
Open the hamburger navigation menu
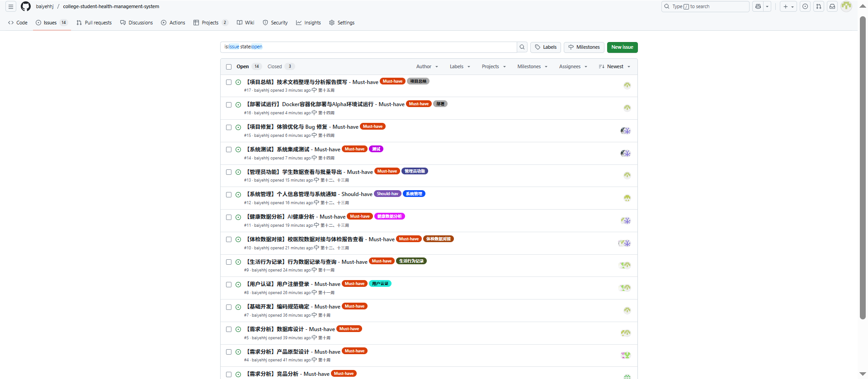coord(11,7)
